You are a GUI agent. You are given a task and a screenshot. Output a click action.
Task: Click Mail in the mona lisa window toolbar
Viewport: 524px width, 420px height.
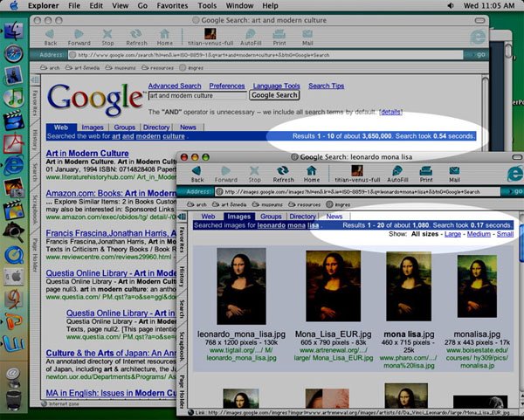pos(454,174)
